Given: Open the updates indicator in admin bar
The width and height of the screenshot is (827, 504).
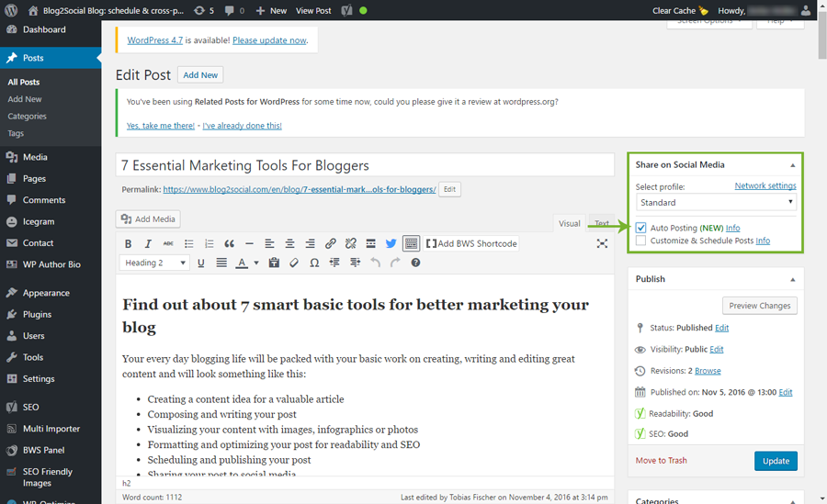Looking at the screenshot, I should coord(204,10).
